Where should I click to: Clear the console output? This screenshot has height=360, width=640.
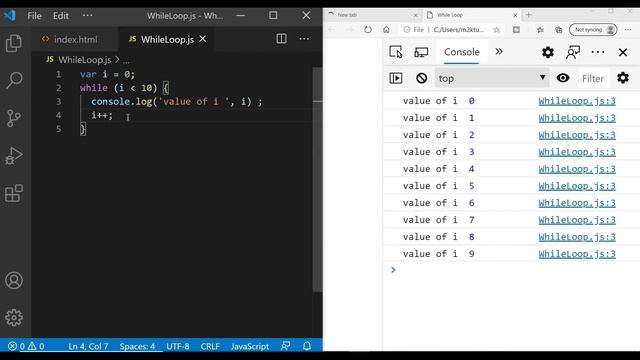[x=422, y=78]
